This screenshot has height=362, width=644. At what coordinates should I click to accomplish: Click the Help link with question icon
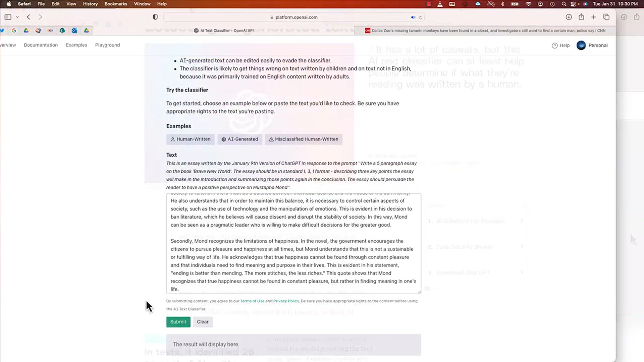[560, 45]
